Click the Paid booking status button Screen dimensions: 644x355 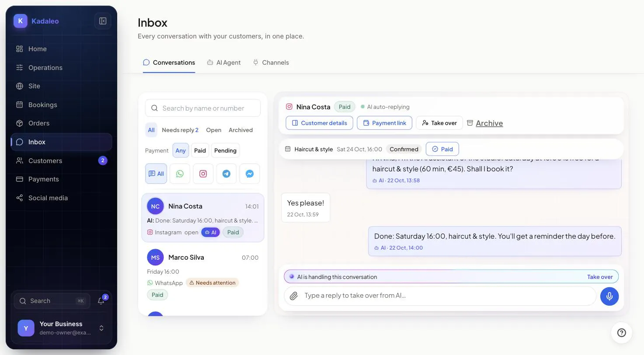[442, 149]
